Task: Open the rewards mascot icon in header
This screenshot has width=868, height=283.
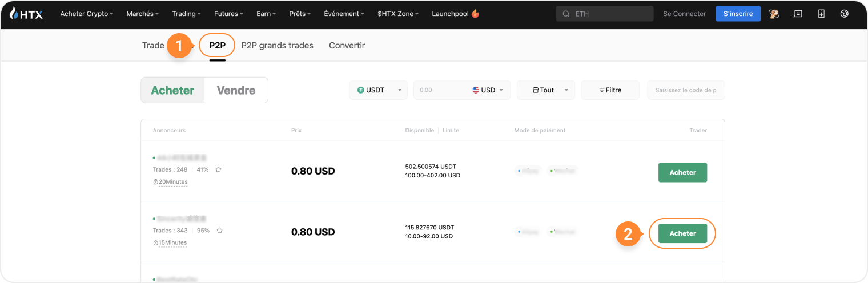Action: tap(774, 14)
